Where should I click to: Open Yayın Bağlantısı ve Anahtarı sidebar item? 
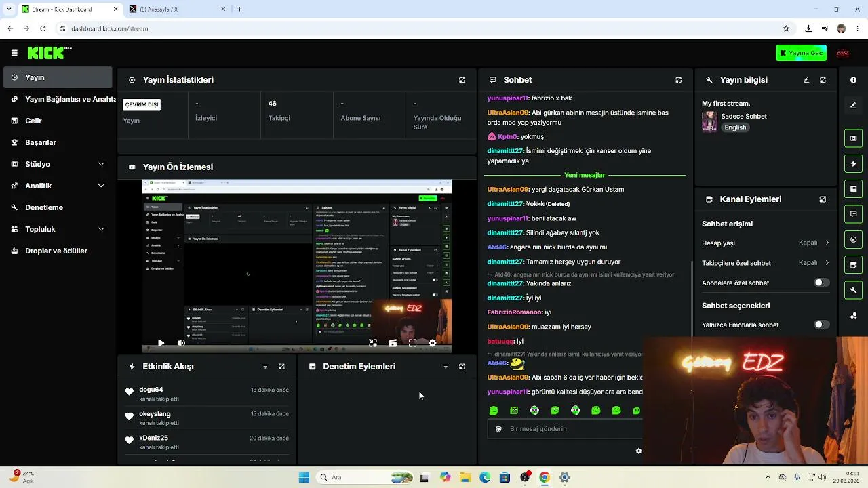point(60,99)
